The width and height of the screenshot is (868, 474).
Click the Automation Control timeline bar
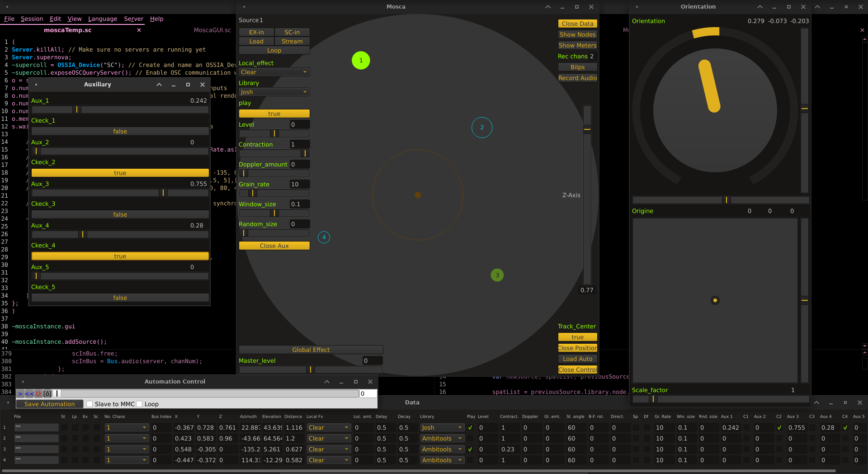pos(206,394)
